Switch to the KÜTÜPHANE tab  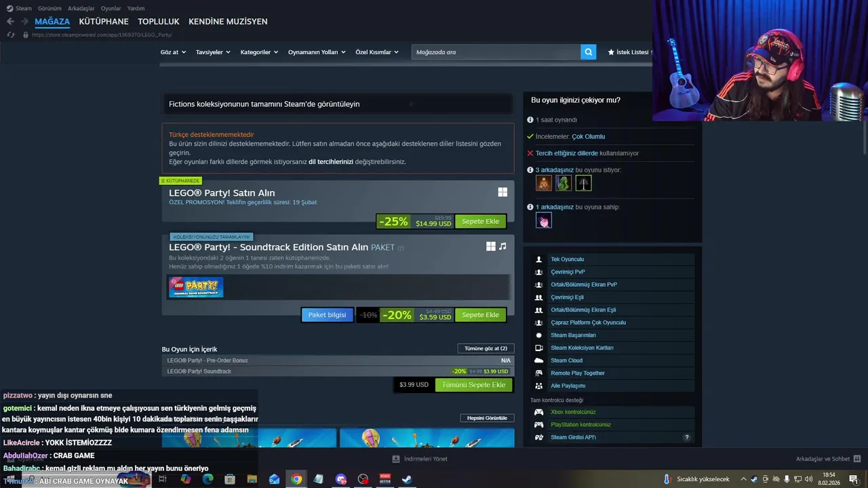(104, 22)
